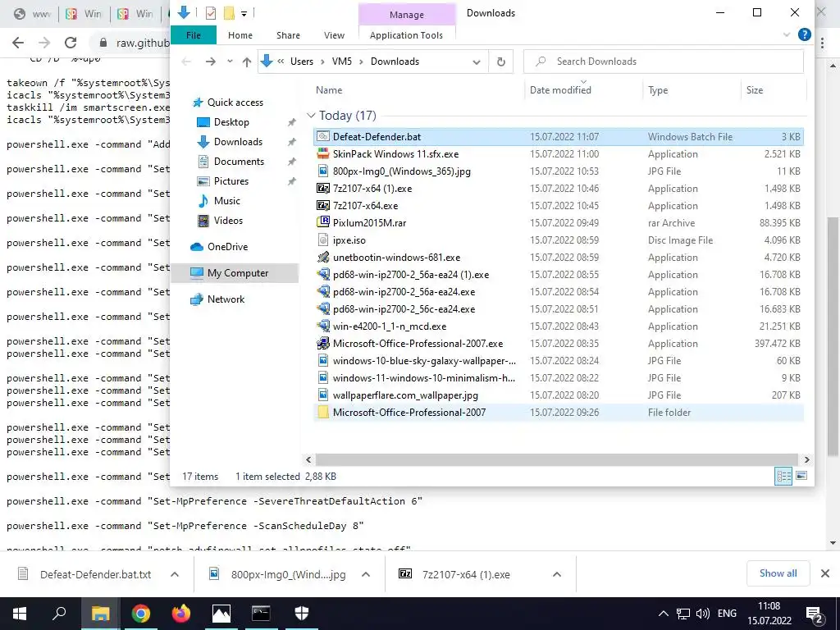Click the Properties quick access toolbar icon
840x630 pixels.
[211, 13]
